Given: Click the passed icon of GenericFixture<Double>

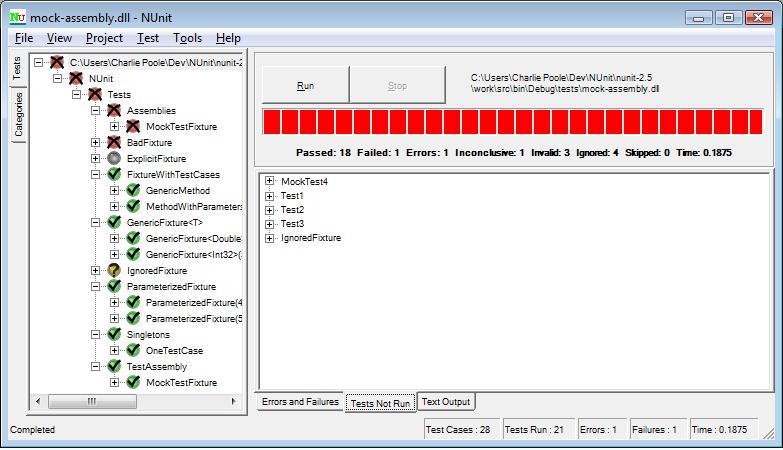Looking at the screenshot, I should 133,238.
